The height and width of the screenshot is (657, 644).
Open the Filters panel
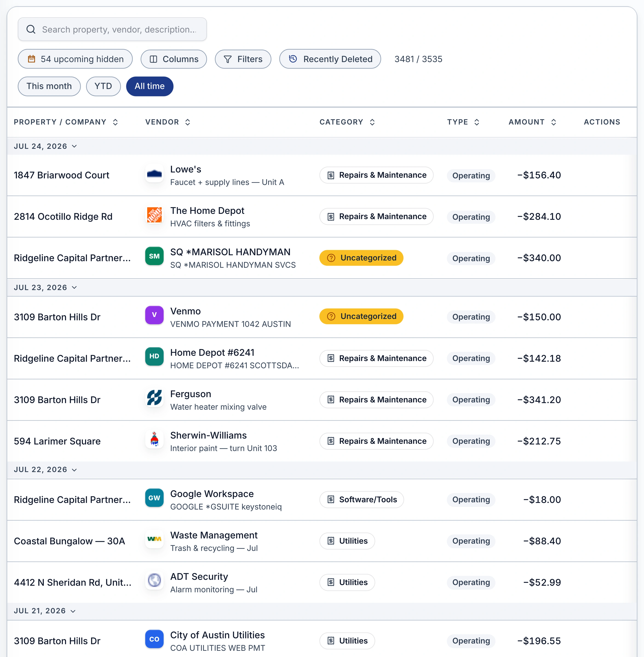tap(243, 59)
